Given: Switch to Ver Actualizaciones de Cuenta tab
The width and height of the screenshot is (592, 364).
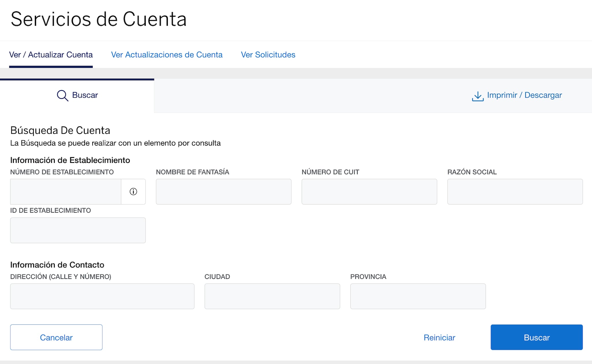Looking at the screenshot, I should (166, 55).
